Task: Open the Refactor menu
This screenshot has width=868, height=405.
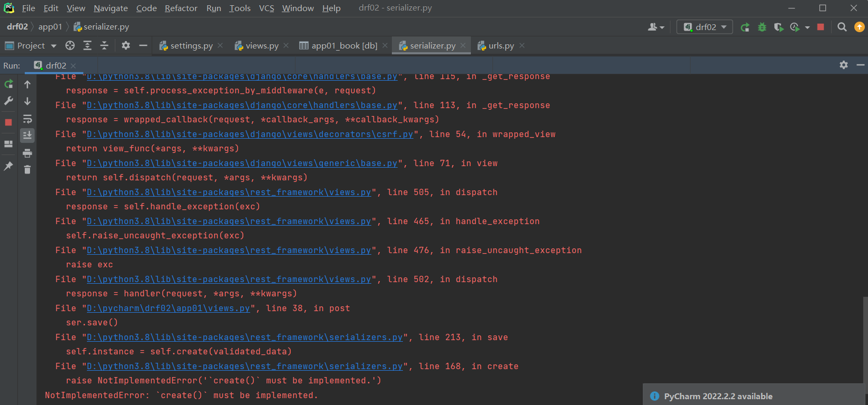Action: click(181, 8)
